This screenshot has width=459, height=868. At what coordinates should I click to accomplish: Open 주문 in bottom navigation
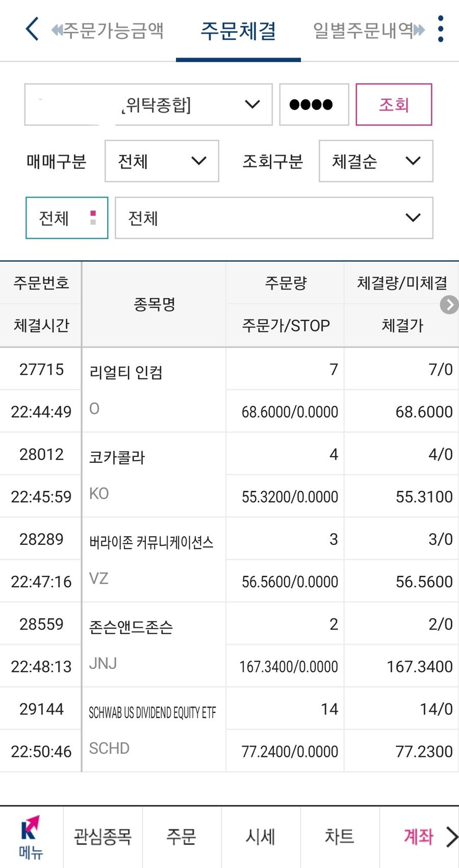coord(182,836)
